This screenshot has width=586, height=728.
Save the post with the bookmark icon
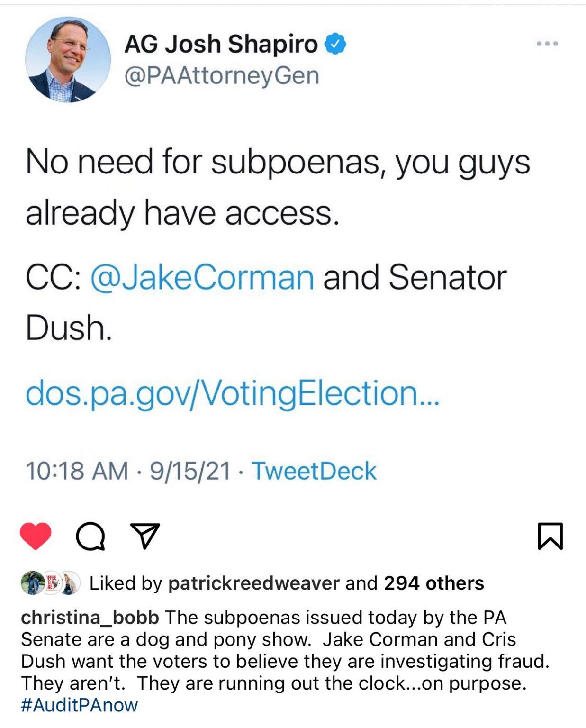coord(550,536)
